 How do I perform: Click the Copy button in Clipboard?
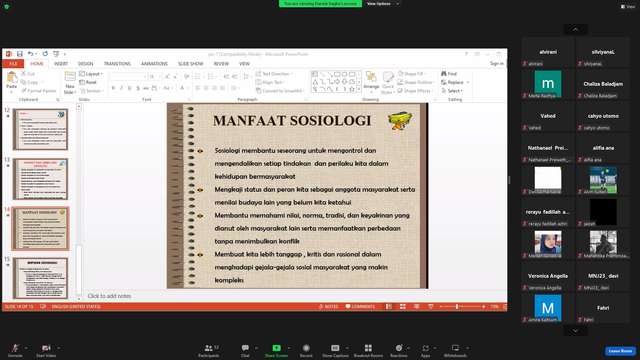pyautogui.click(x=31, y=82)
